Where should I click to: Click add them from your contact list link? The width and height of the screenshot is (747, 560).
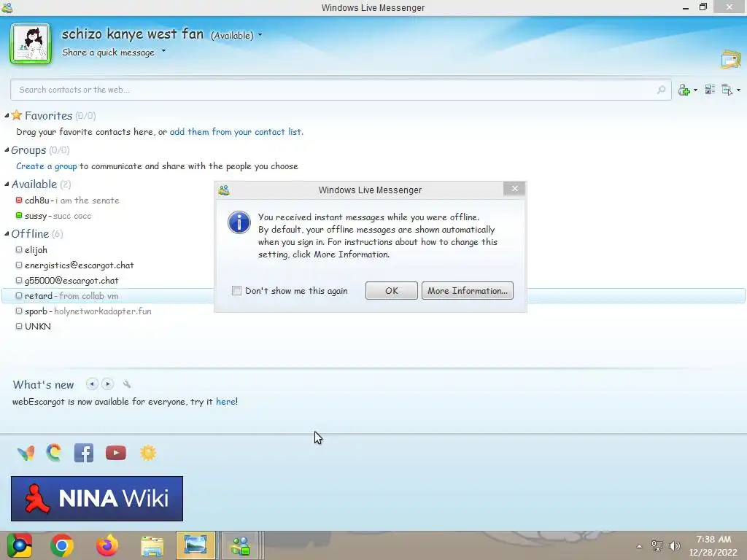pyautogui.click(x=236, y=132)
